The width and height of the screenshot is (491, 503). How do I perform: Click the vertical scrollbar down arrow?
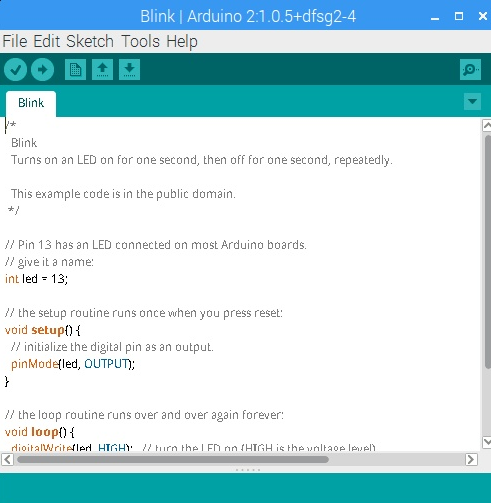click(487, 442)
